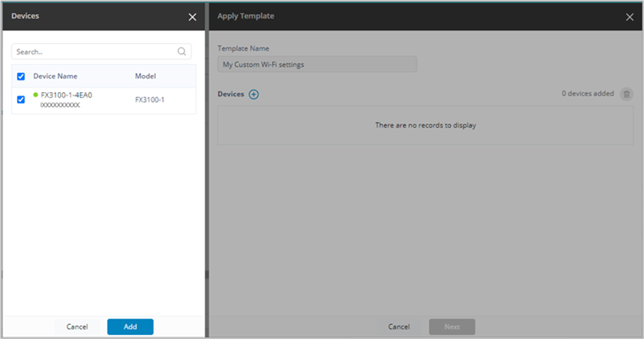The image size is (644, 339).
Task: Click the green status dot for FX3100-1-4EA0
Action: tap(36, 95)
